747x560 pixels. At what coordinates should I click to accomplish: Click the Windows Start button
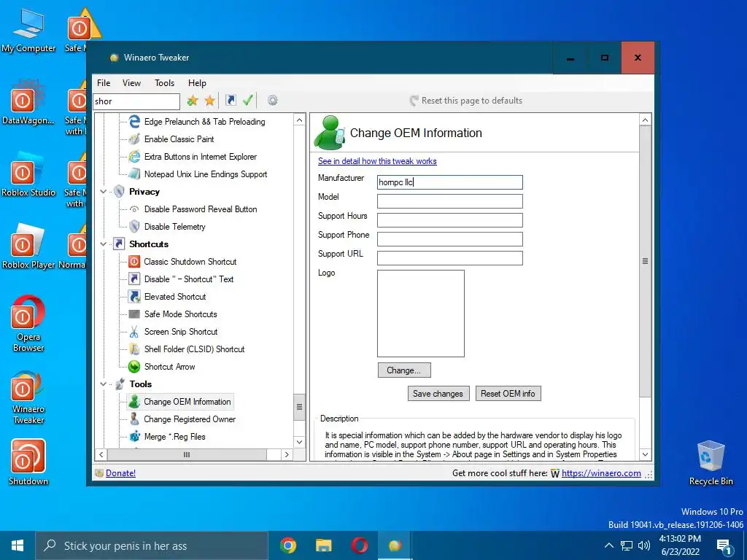18,545
